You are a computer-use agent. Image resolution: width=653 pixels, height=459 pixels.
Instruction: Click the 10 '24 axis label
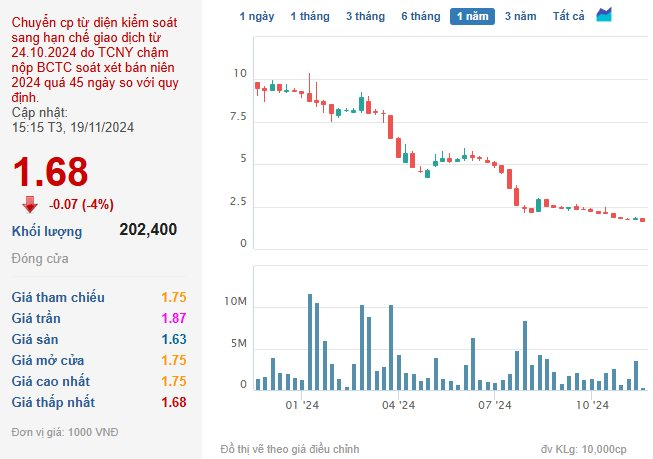click(x=592, y=405)
